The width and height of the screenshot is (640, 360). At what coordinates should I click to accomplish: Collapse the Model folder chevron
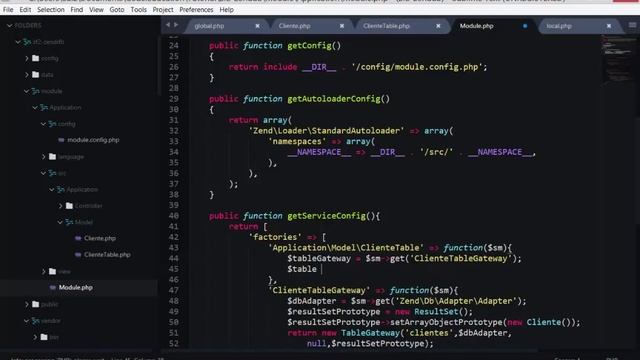pyautogui.click(x=60, y=222)
